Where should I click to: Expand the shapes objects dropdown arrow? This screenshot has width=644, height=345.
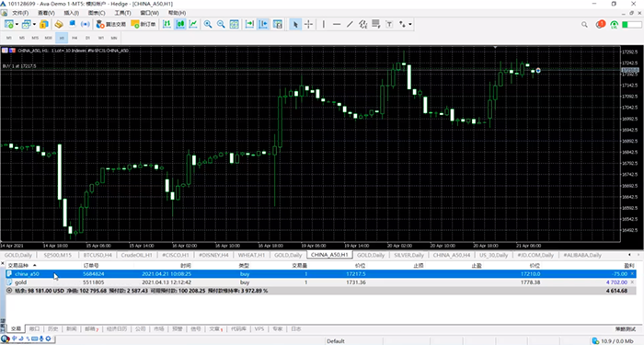410,24
